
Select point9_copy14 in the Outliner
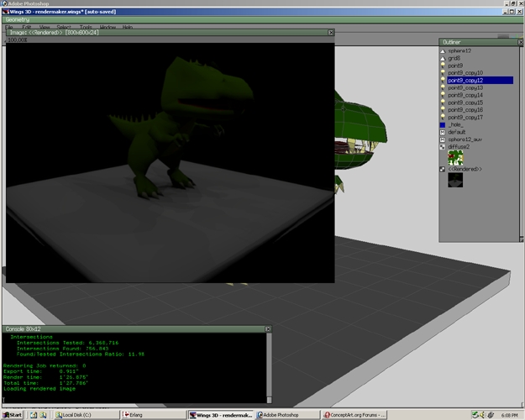click(465, 95)
